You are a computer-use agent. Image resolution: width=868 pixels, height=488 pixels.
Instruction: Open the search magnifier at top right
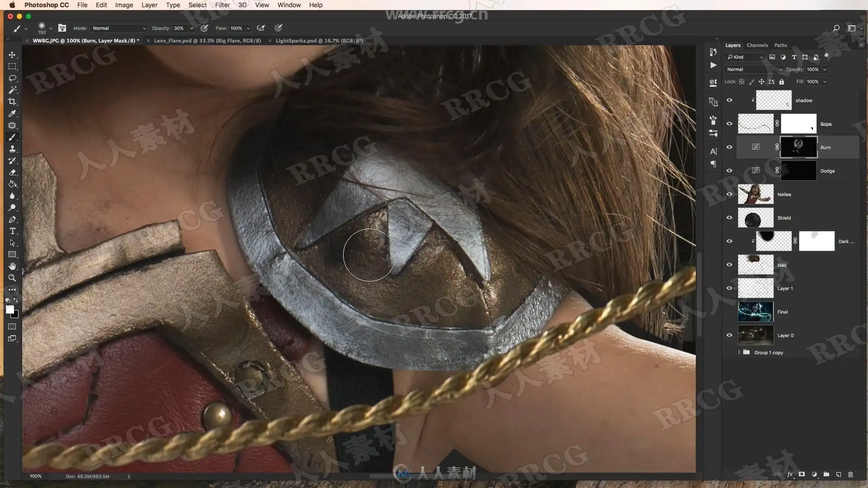836,28
